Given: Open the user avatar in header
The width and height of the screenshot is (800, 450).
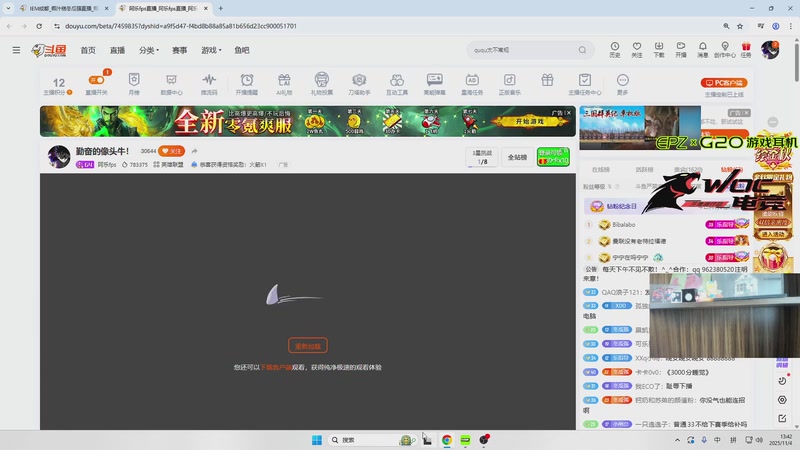Looking at the screenshot, I should [770, 50].
